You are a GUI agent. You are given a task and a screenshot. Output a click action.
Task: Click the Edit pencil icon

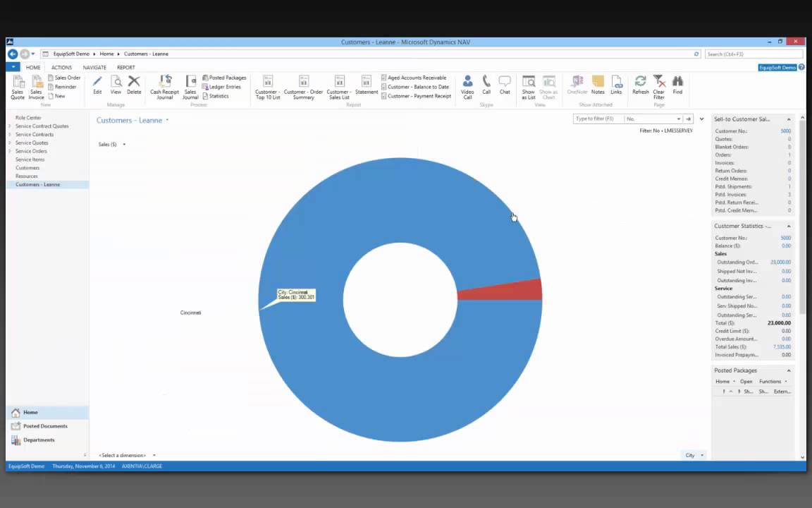pyautogui.click(x=97, y=85)
